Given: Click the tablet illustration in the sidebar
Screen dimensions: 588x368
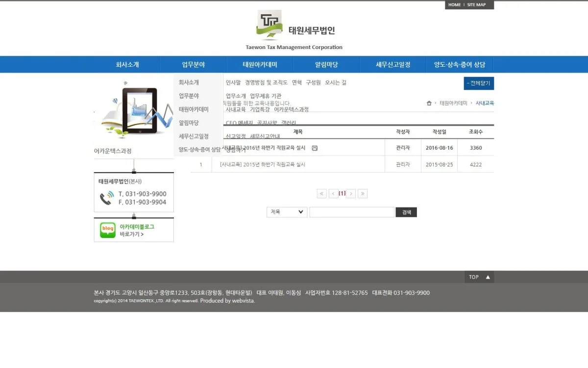Looking at the screenshot, I should click(x=140, y=110).
